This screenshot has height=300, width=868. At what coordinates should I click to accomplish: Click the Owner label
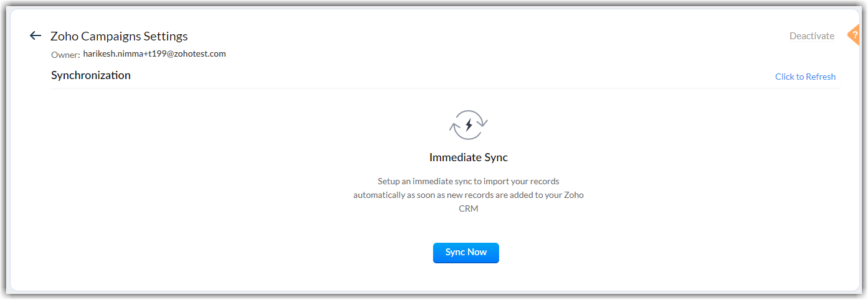pos(65,55)
